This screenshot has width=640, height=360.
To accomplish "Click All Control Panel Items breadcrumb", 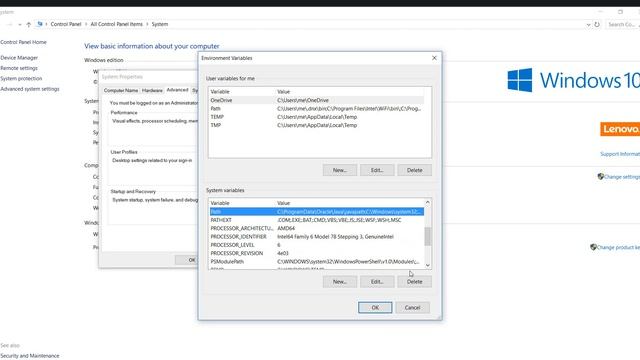I will pyautogui.click(x=116, y=24).
